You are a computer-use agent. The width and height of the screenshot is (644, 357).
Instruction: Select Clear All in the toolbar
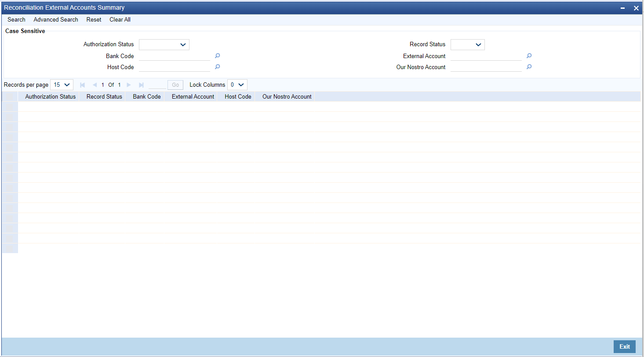tap(120, 20)
